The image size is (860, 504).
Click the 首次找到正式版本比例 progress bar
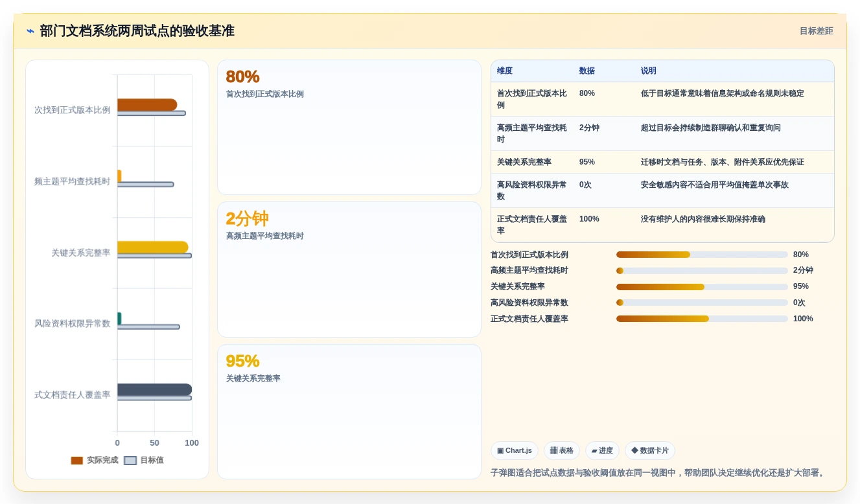tap(702, 255)
